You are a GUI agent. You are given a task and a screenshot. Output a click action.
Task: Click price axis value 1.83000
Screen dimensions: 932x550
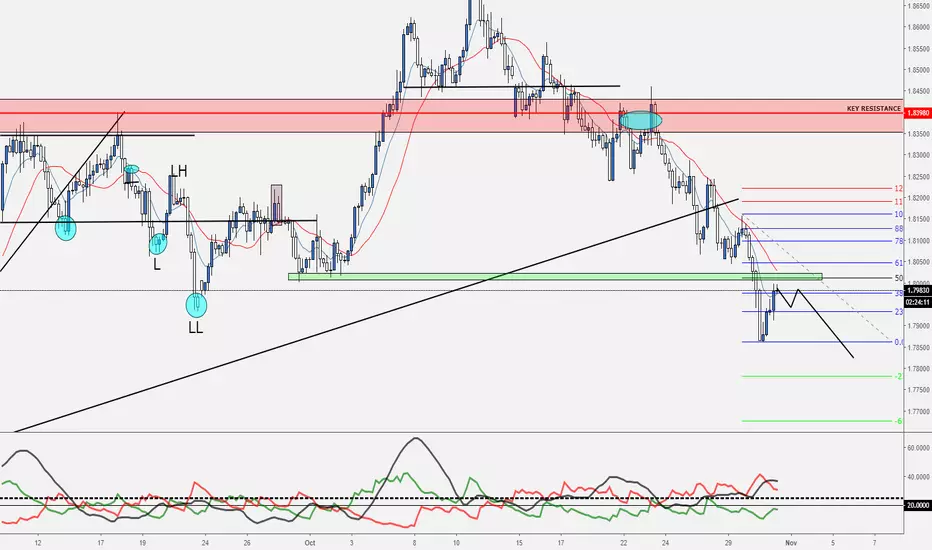pyautogui.click(x=919, y=155)
